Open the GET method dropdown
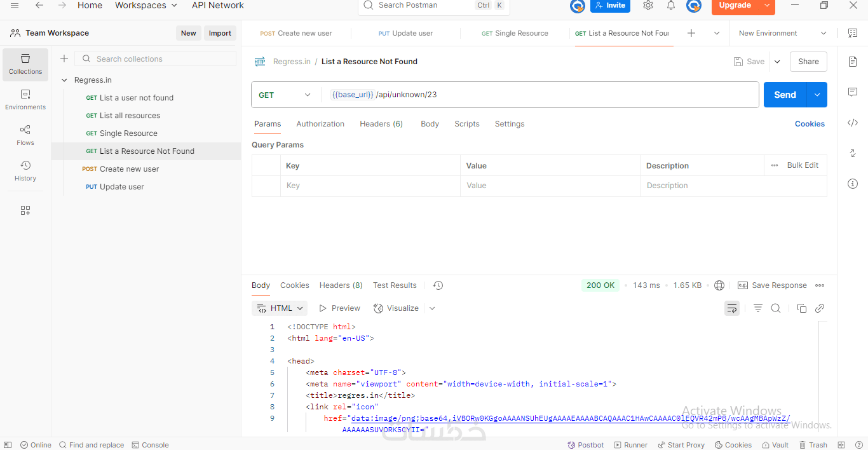The height and width of the screenshot is (450, 868). 285,95
